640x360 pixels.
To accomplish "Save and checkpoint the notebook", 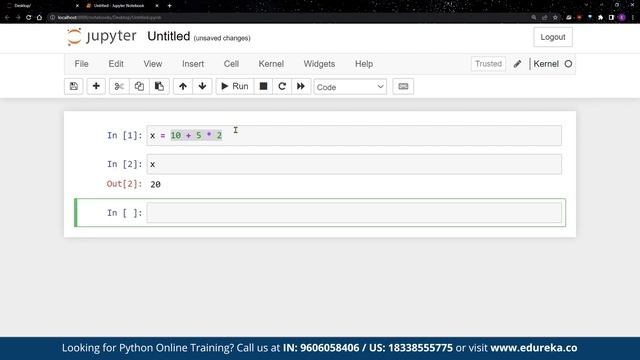I will (x=73, y=86).
